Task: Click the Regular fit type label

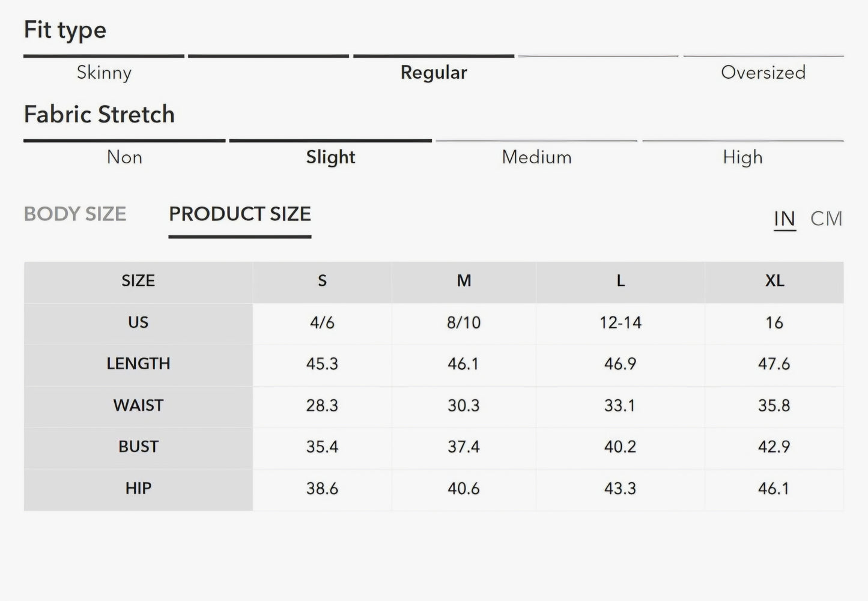Action: tap(433, 73)
